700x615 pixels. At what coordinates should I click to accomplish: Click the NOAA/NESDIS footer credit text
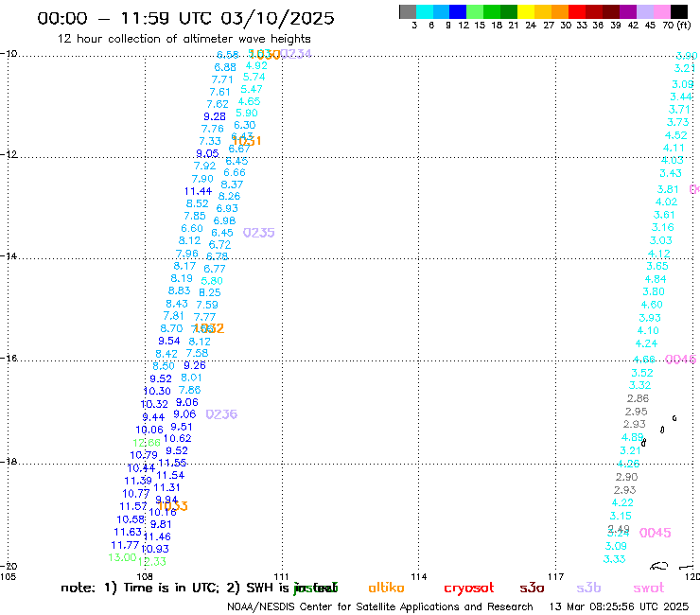pos(380,607)
